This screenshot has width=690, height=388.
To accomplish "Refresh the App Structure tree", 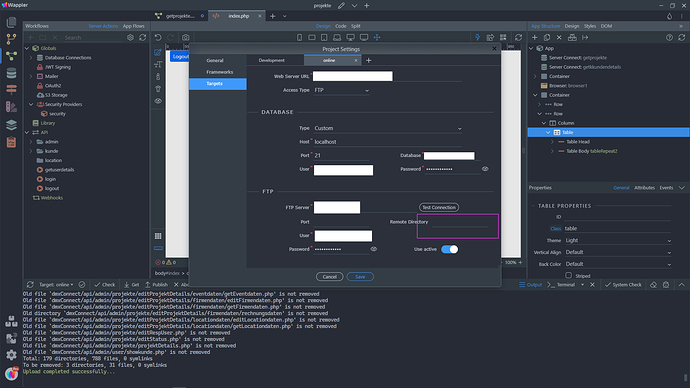I will pyautogui.click(x=682, y=37).
